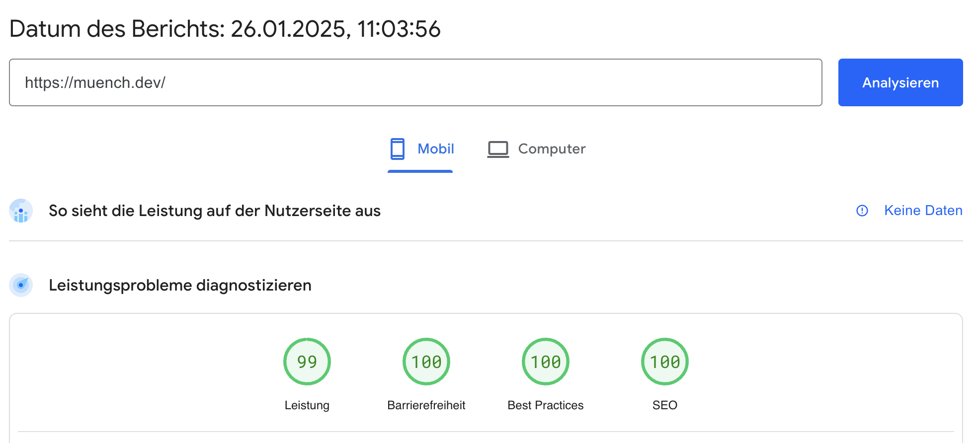This screenshot has width=980, height=443.
Task: Click the Analysieren button
Action: click(x=900, y=82)
